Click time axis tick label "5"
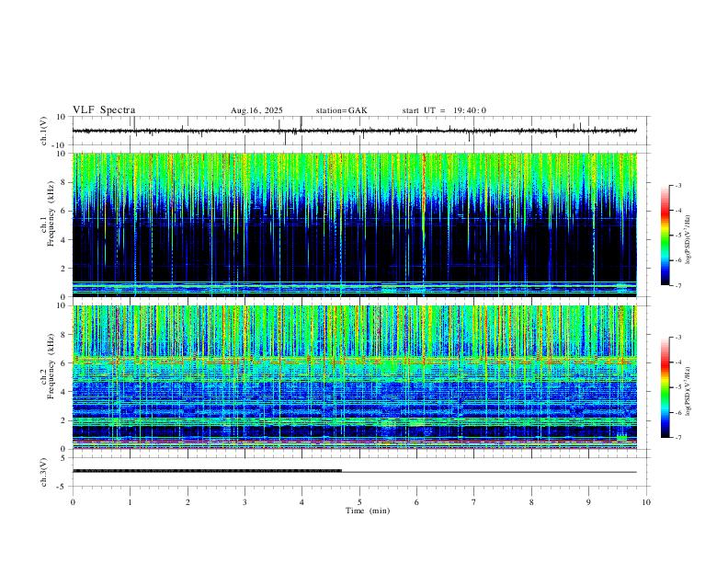This screenshot has height=563, width=728. [359, 502]
